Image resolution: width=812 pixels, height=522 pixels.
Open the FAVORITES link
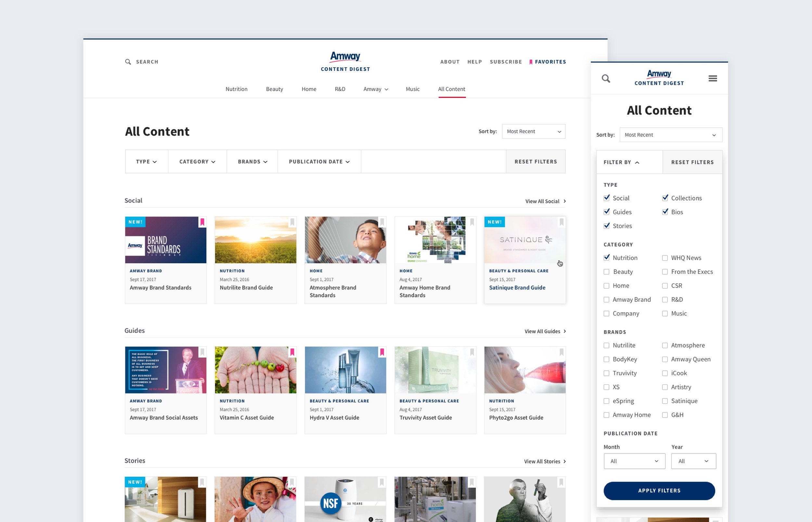547,62
